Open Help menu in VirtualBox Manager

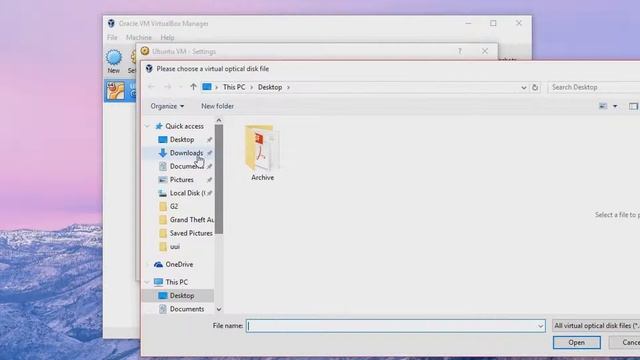click(x=167, y=38)
